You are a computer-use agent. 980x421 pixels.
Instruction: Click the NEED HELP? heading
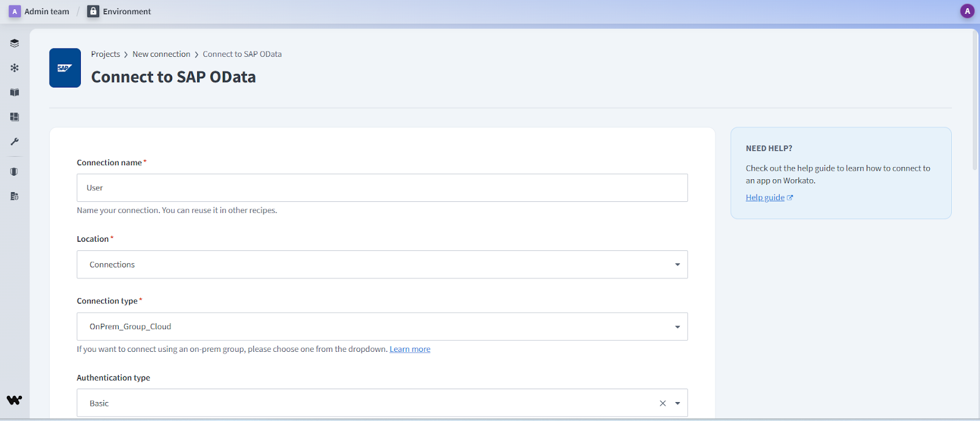tap(769, 149)
